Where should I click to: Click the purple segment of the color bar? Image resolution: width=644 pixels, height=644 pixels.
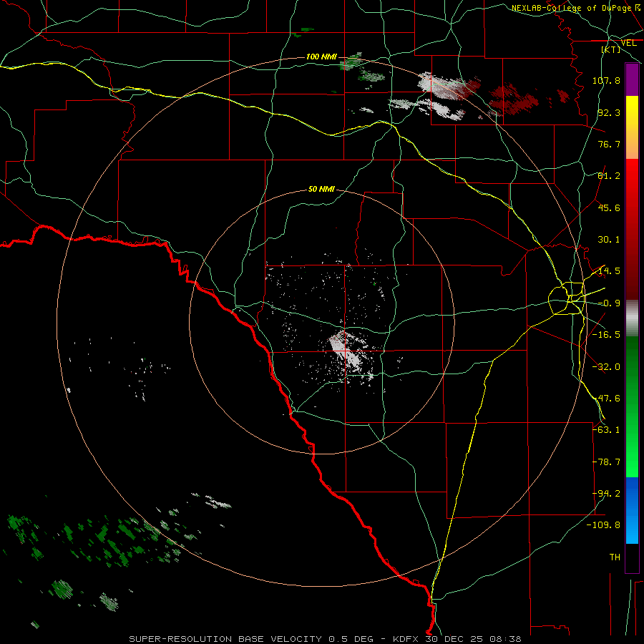point(632,79)
